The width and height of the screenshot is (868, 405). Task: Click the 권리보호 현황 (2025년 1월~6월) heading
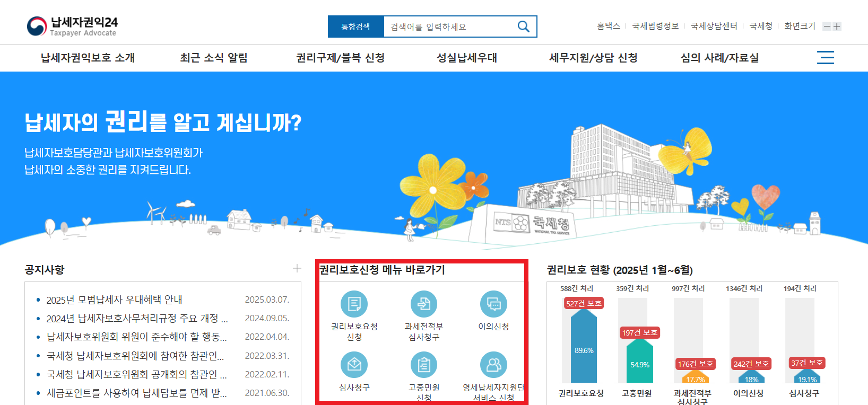point(620,270)
